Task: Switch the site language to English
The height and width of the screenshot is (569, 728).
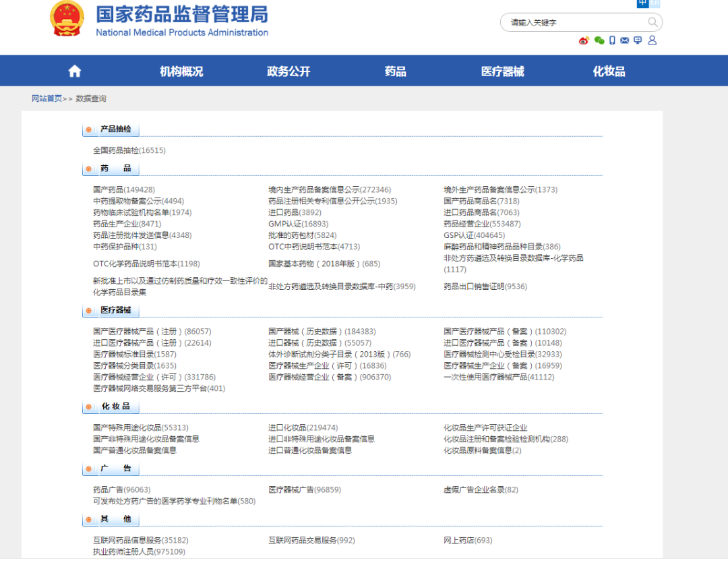Action: coord(655,3)
